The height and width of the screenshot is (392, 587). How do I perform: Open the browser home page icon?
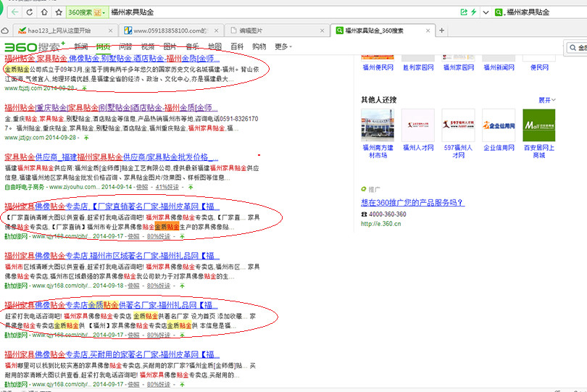[x=44, y=12]
